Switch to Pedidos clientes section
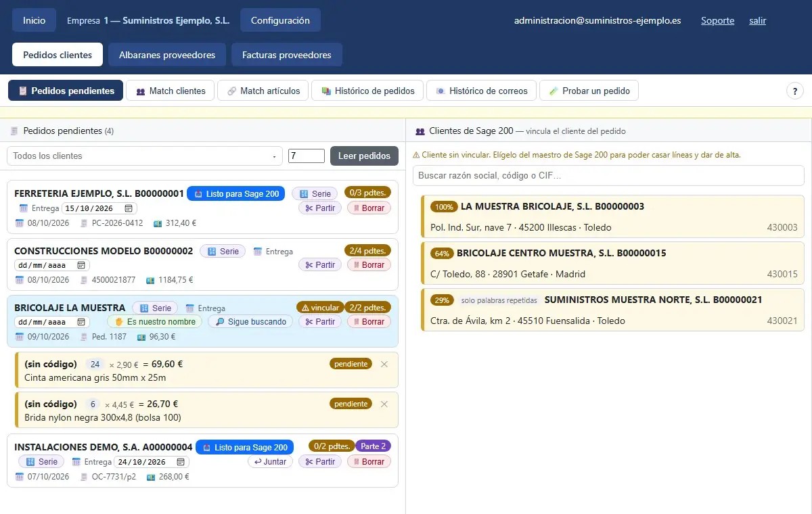 58,55
